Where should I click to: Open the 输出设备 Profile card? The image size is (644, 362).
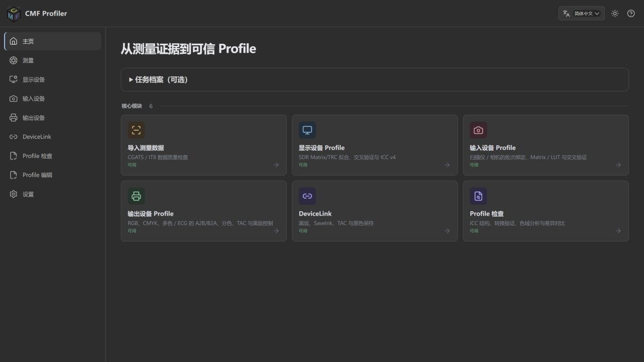click(x=204, y=211)
